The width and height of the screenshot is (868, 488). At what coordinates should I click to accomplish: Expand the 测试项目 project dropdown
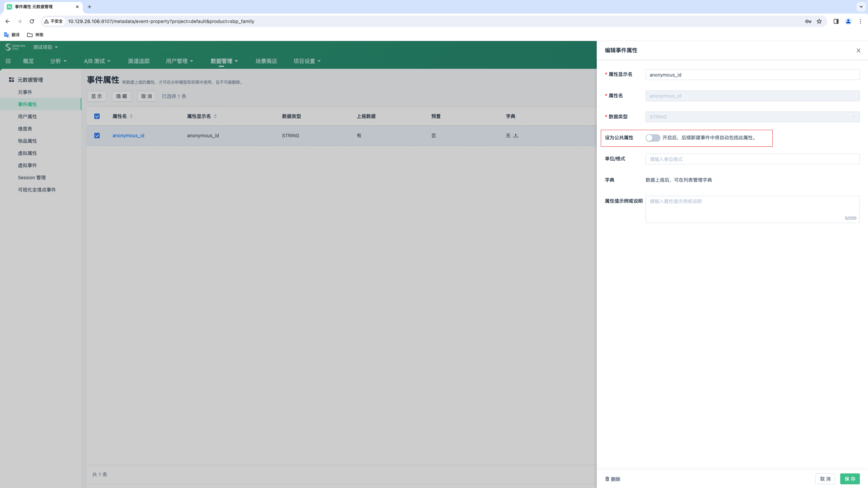45,47
